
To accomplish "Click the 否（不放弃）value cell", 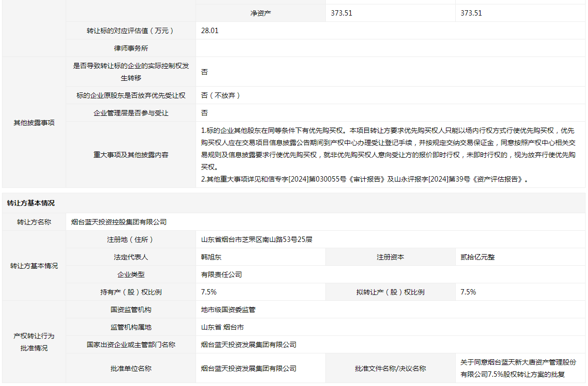I will click(x=221, y=95).
